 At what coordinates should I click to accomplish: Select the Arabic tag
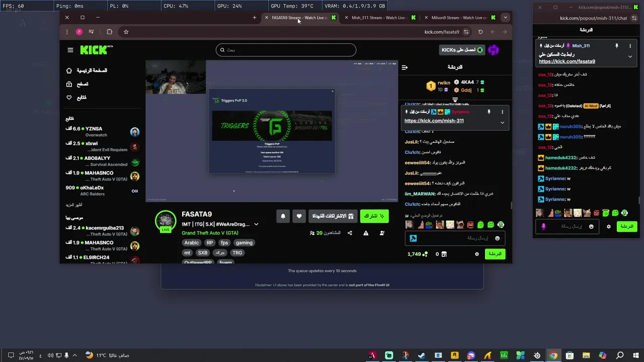191,243
